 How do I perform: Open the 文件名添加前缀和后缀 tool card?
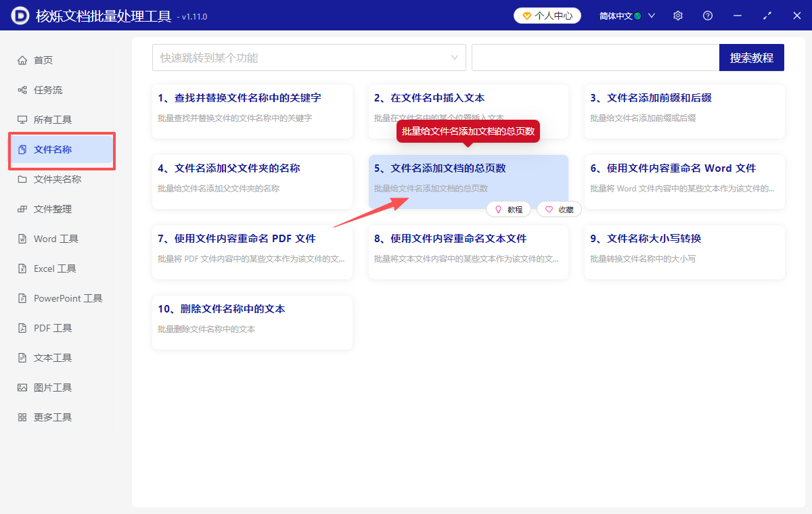tap(684, 112)
